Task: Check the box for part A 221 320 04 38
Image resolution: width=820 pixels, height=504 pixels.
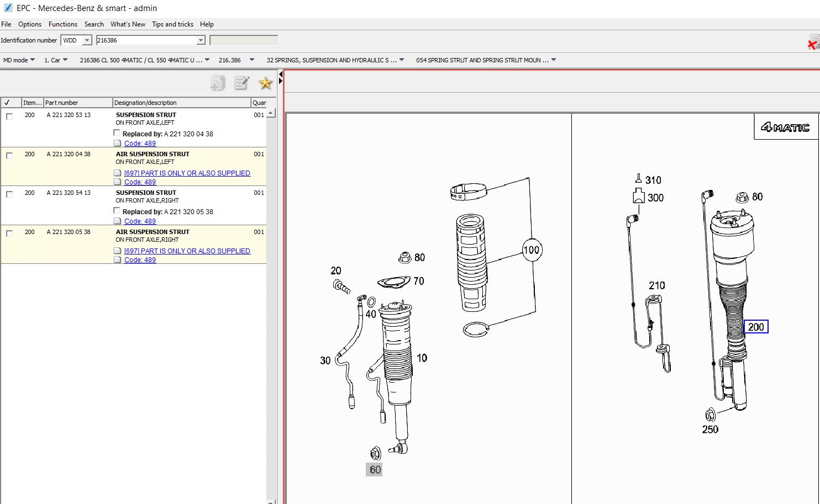Action: [x=9, y=156]
